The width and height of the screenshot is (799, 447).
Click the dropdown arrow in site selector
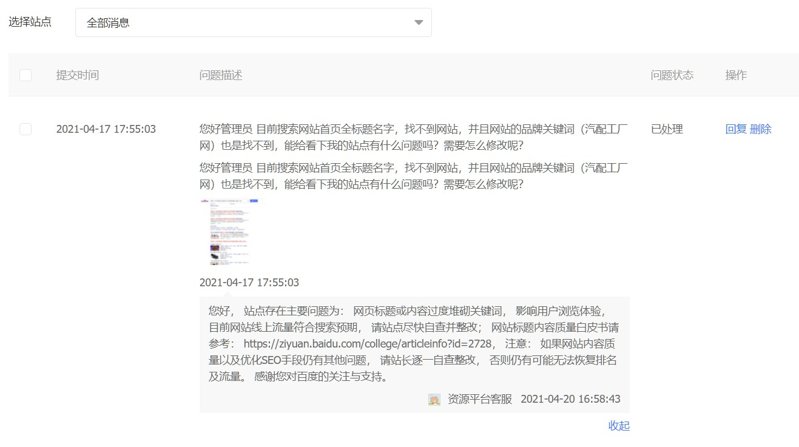click(x=418, y=22)
